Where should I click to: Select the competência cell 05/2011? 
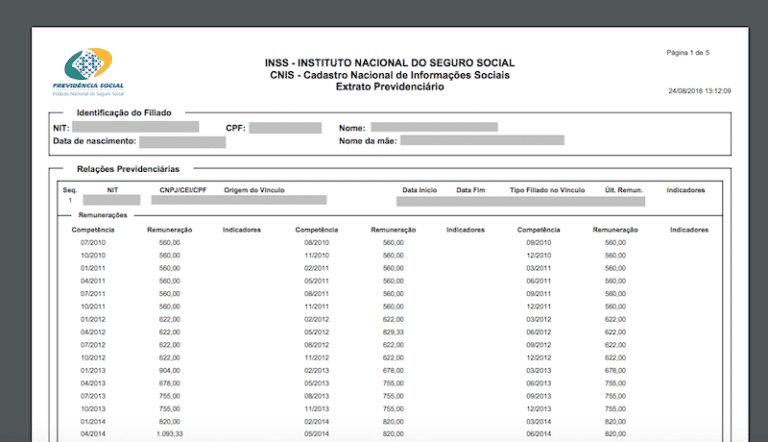click(x=316, y=281)
